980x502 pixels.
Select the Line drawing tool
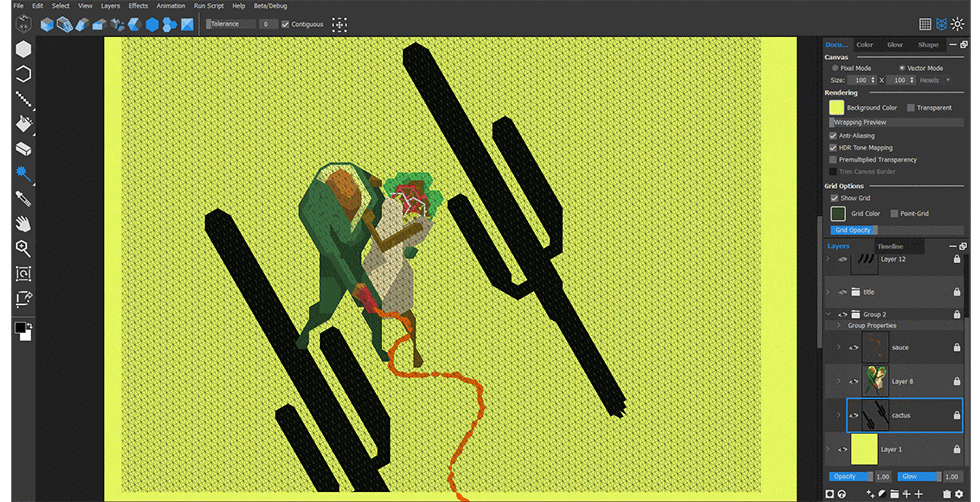(x=22, y=98)
